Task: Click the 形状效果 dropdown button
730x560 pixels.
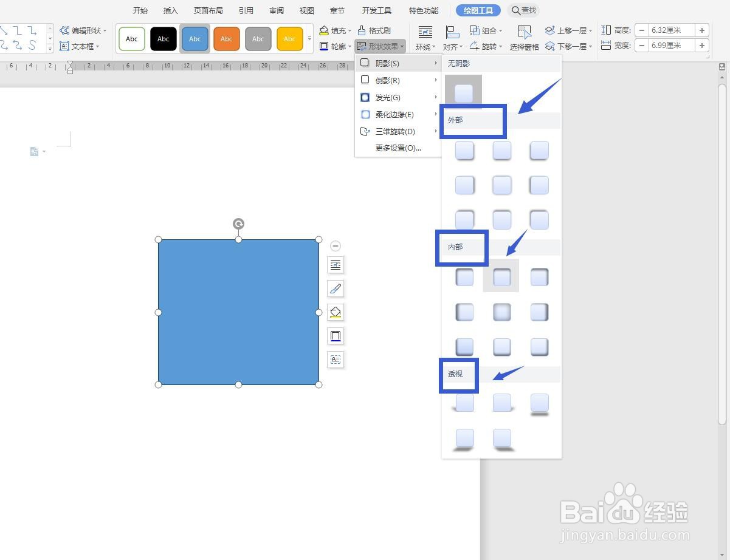Action: [380, 46]
